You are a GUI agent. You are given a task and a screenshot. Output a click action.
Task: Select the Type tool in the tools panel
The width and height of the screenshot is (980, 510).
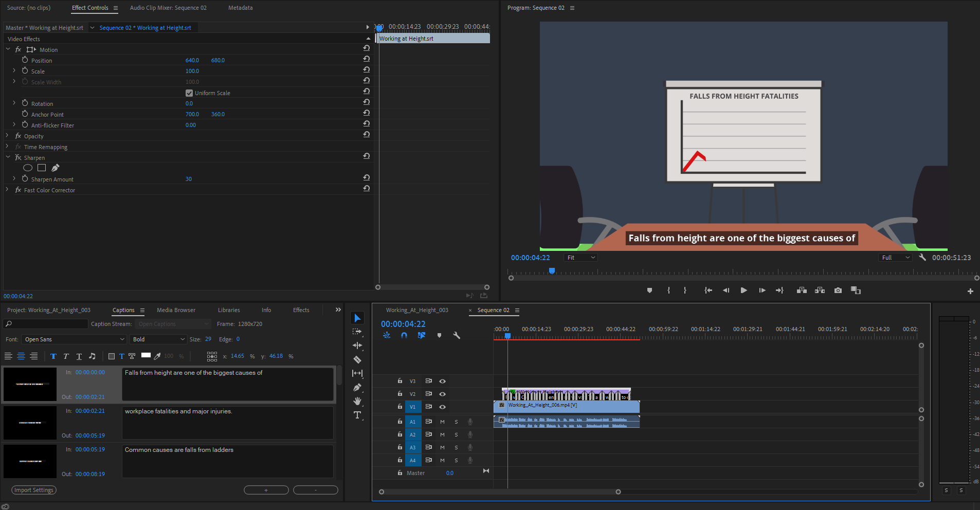click(357, 415)
